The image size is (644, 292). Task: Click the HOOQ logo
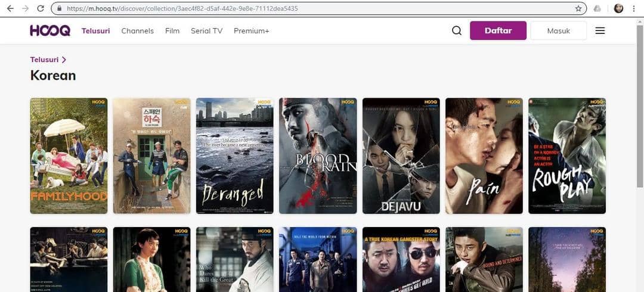[50, 31]
